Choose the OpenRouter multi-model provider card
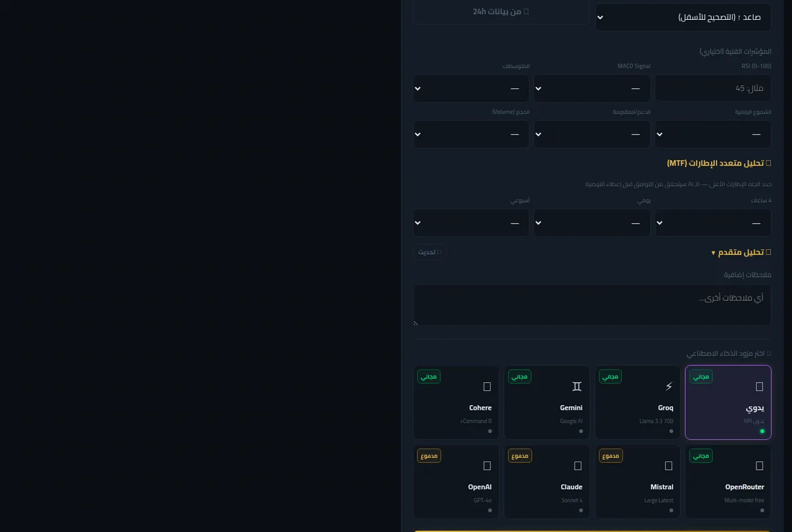The width and height of the screenshot is (792, 532). (728, 481)
